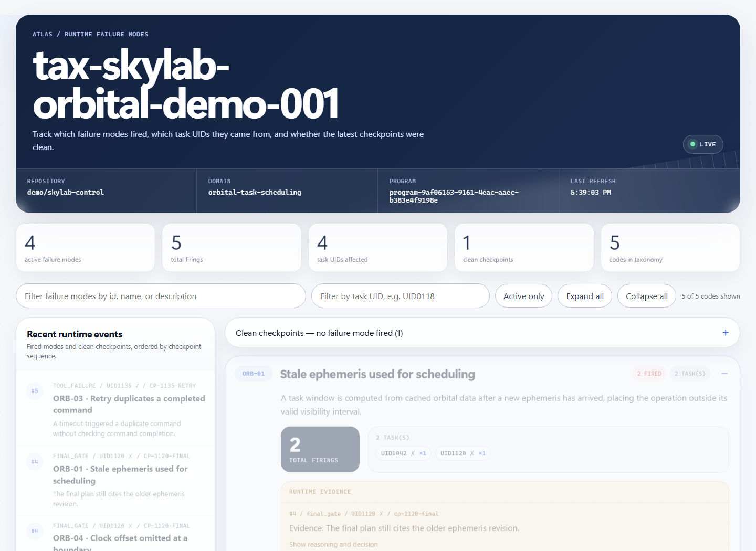Click the orbital-task-scheduling domain value
Viewport: 756px width, 551px height.
(255, 193)
